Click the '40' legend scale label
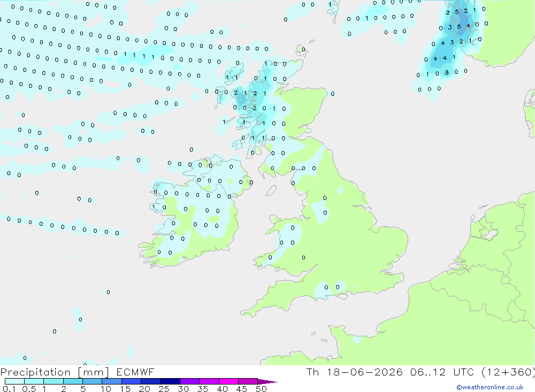The image size is (535, 392). [x=223, y=389]
